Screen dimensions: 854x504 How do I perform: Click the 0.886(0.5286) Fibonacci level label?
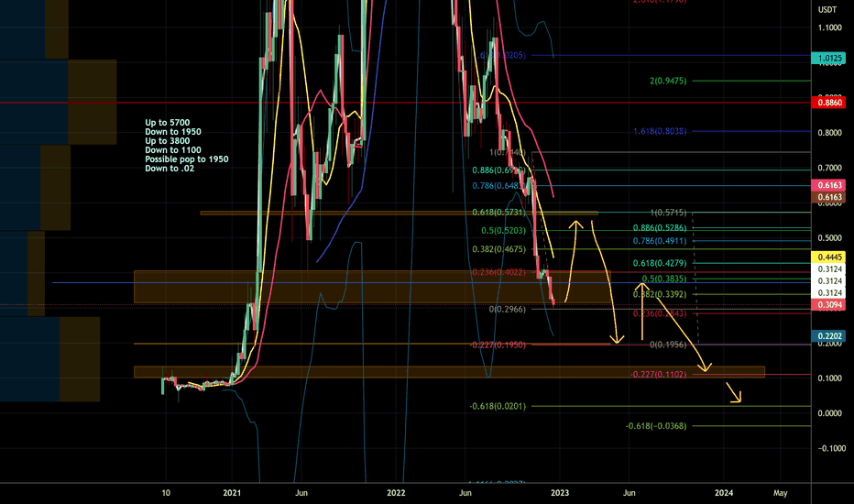click(x=660, y=228)
